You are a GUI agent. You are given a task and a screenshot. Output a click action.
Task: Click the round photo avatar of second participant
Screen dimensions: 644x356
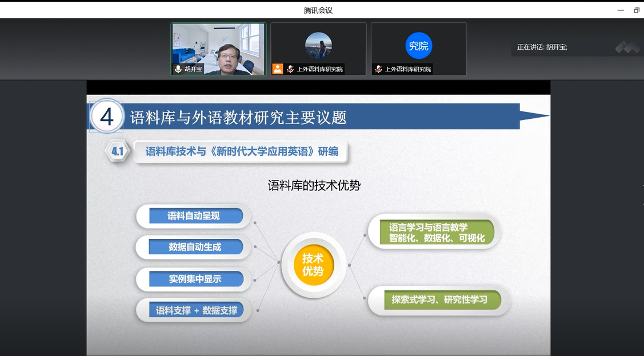(x=318, y=46)
